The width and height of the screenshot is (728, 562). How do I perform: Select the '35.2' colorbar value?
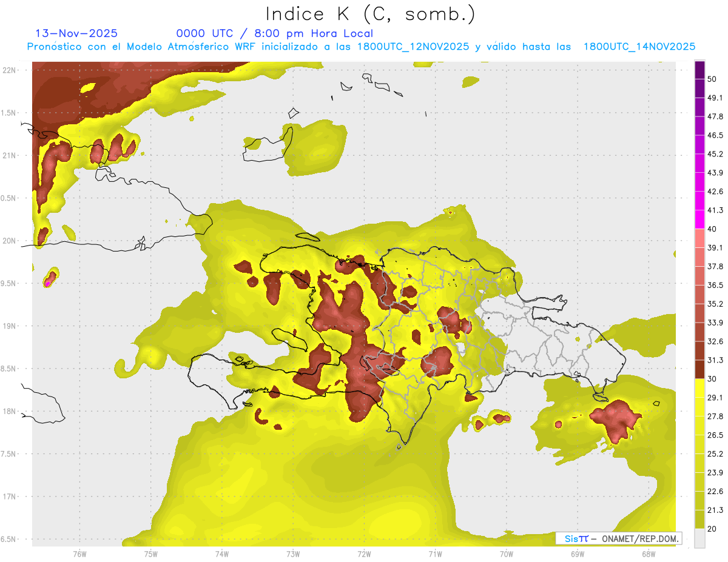[715, 304]
